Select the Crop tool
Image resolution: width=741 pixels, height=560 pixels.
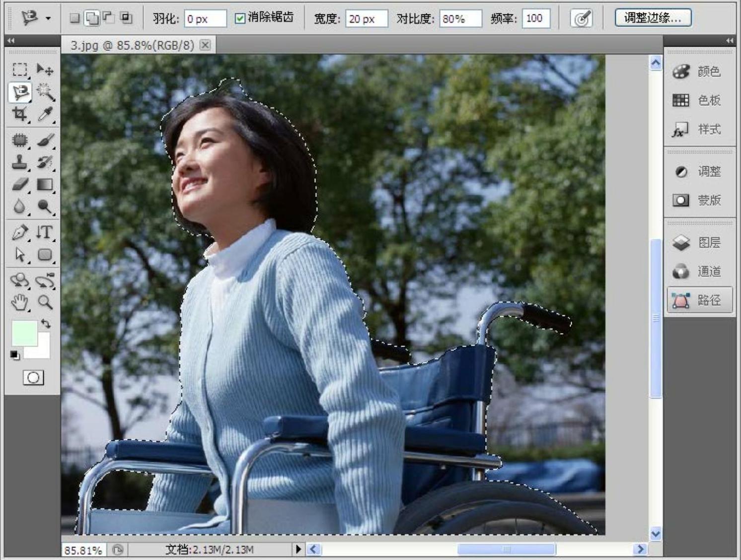pos(19,114)
